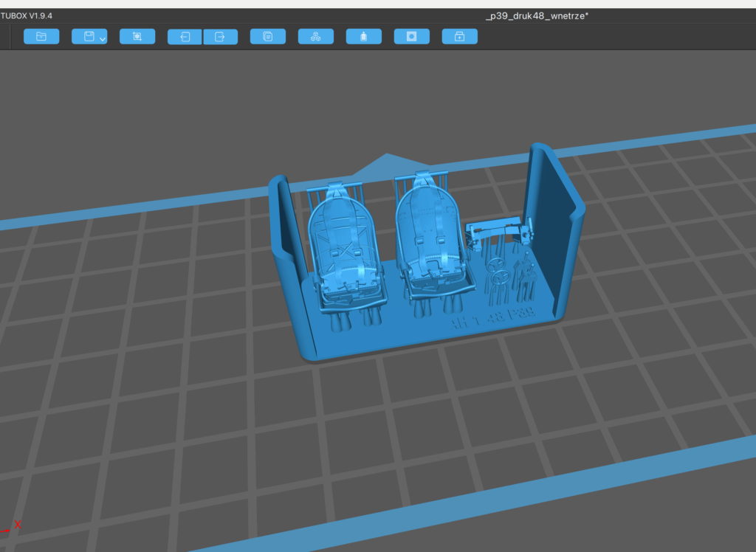Take a screenshot with the capture icon
Viewport: 756px width, 552px height.
pos(137,37)
